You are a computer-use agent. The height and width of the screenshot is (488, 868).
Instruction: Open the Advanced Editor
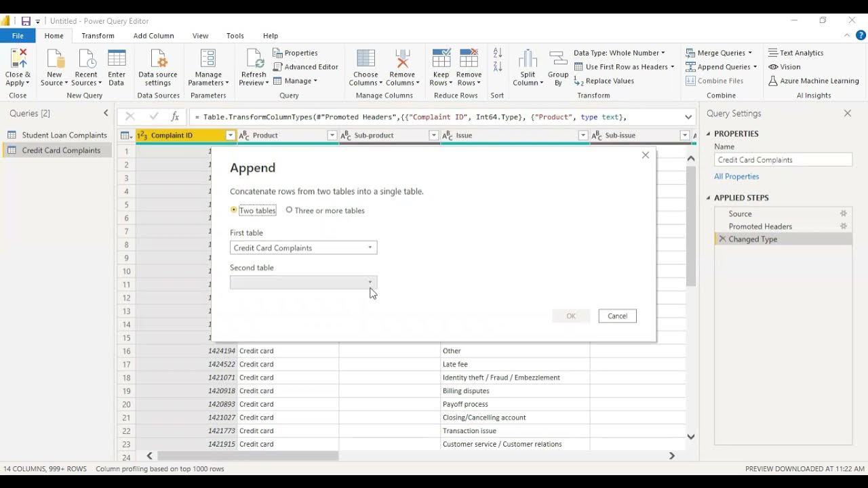point(306,67)
